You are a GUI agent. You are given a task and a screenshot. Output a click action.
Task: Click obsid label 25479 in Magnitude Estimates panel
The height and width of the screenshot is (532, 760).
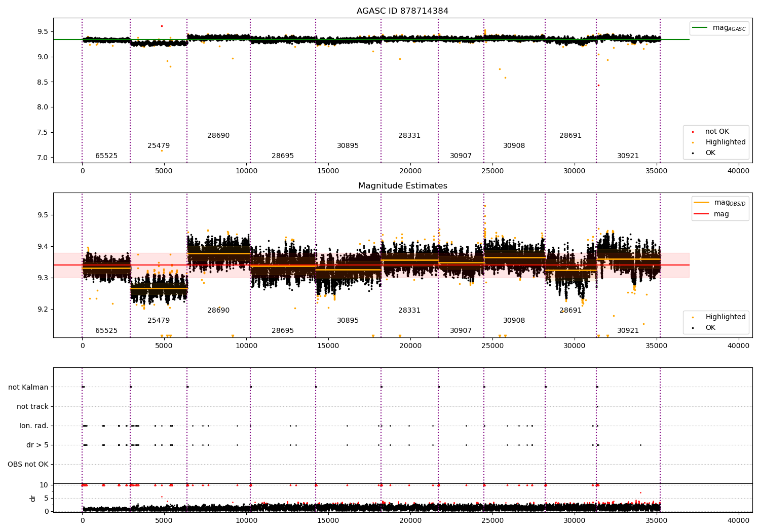(x=159, y=321)
